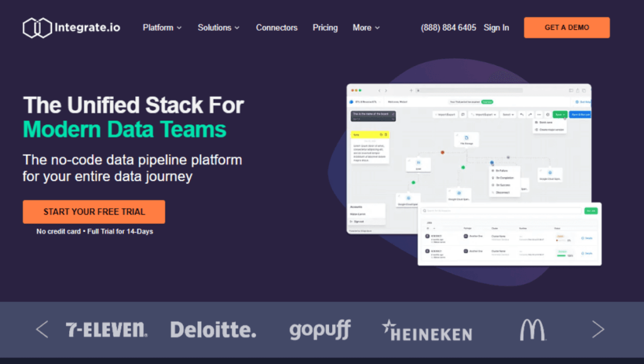Click the redo arrow in the pipeline editor
Image resolution: width=644 pixels, height=364 pixels.
pyautogui.click(x=530, y=114)
